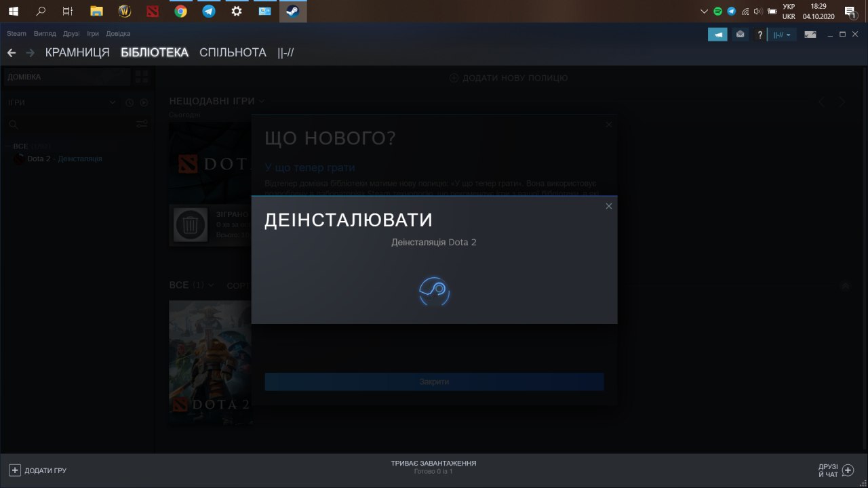Open the Telegram icon pinned on the taskbar

click(209, 11)
